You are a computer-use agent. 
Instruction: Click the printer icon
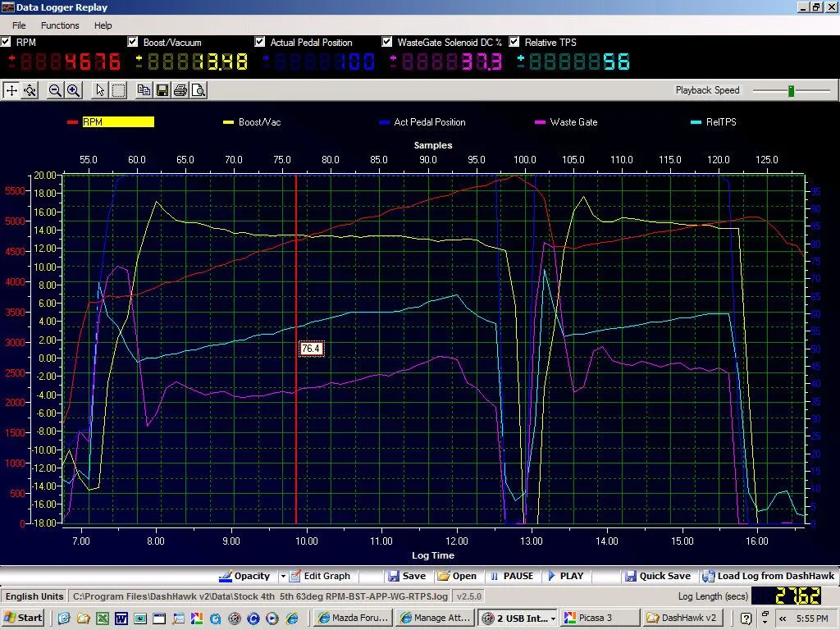tap(180, 90)
